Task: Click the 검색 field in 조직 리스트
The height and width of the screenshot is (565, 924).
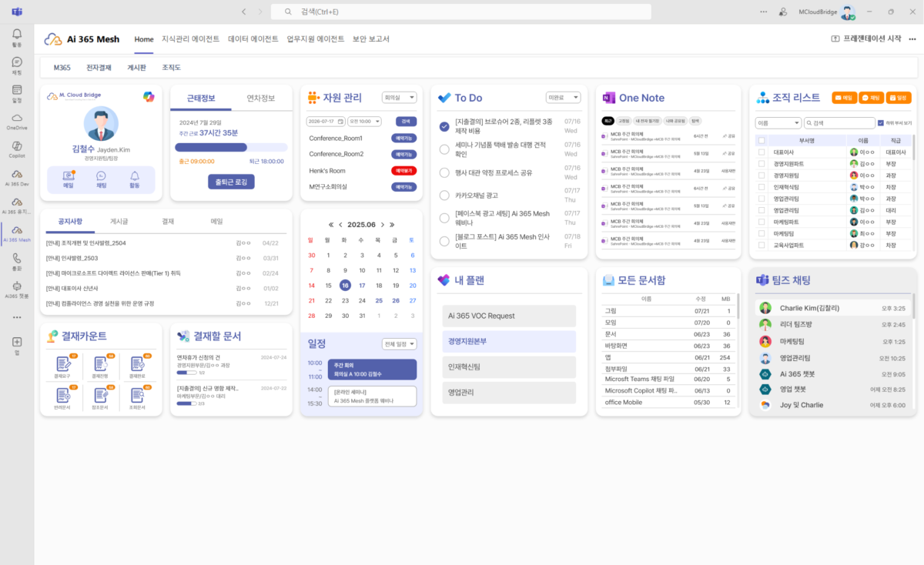Action: (839, 122)
